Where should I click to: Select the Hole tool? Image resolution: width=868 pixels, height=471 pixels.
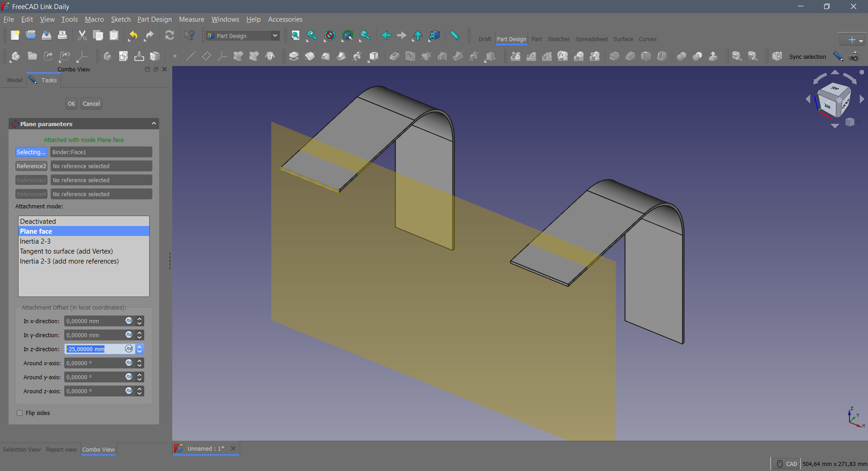pyautogui.click(x=410, y=56)
